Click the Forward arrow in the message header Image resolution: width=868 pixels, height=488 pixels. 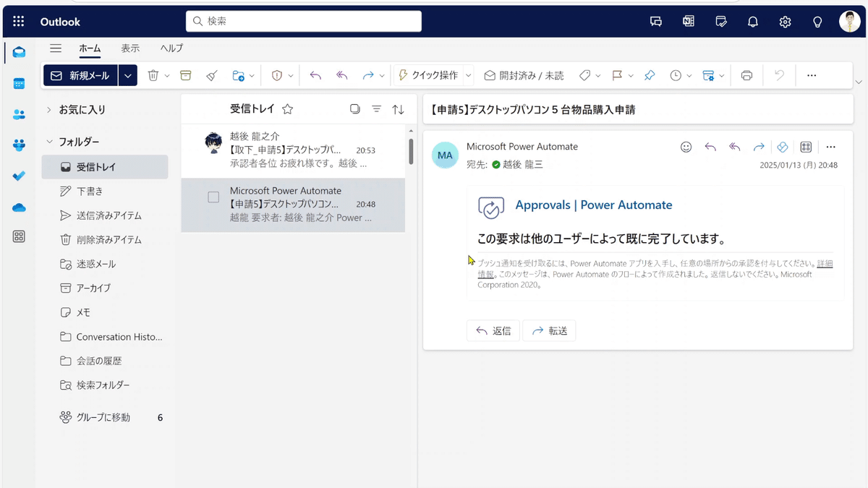click(x=759, y=147)
